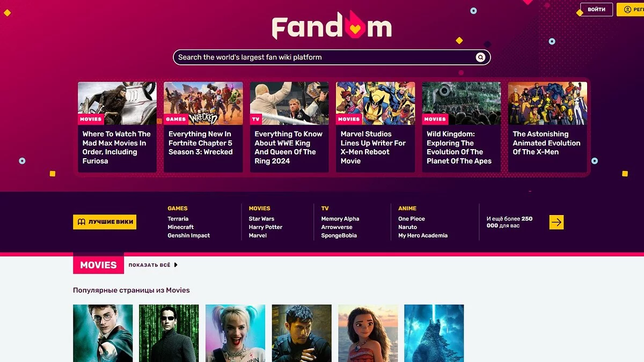Open the Memory Alpha wiki link

[x=340, y=219]
